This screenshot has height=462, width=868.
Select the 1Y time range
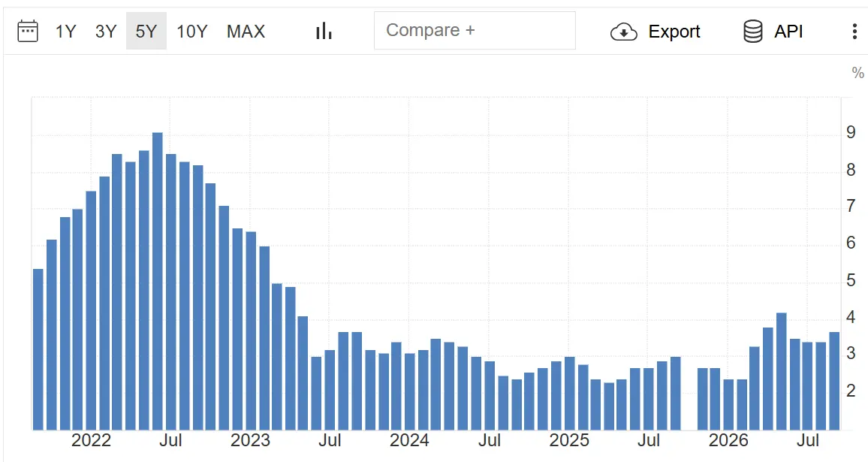coord(65,31)
